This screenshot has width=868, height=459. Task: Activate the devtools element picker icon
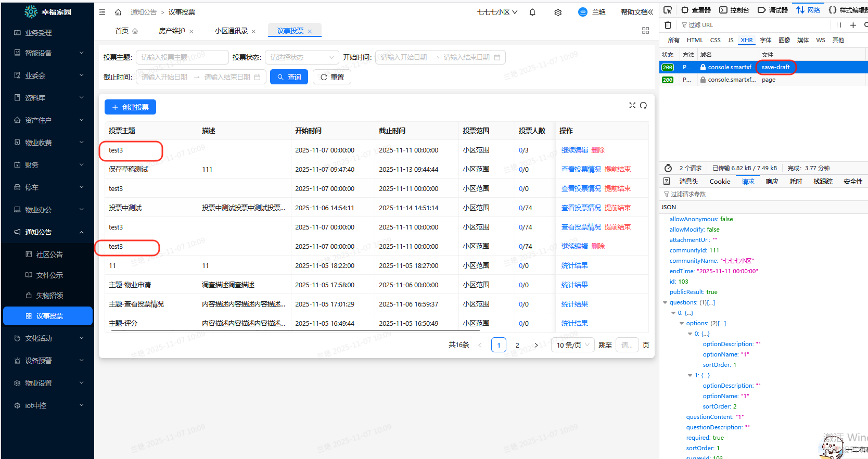pos(668,10)
